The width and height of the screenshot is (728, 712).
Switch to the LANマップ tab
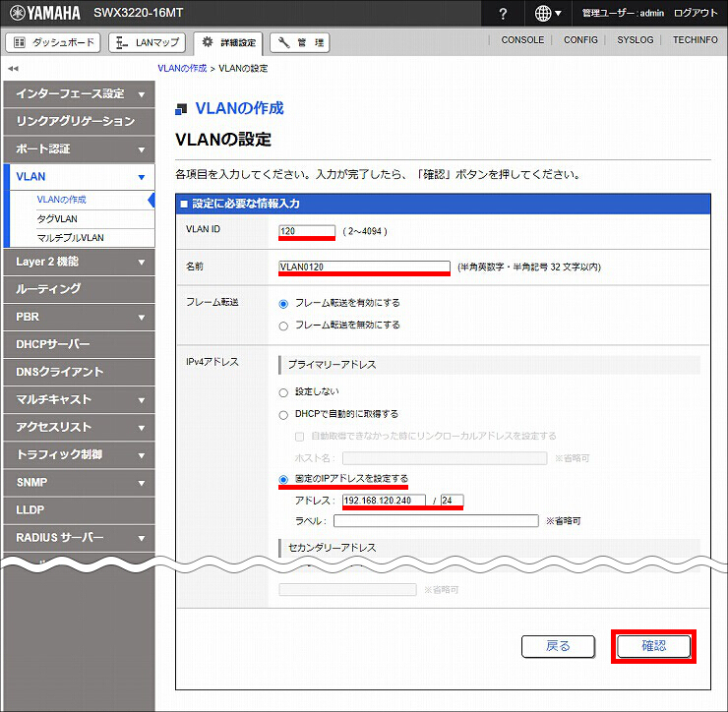[x=147, y=42]
